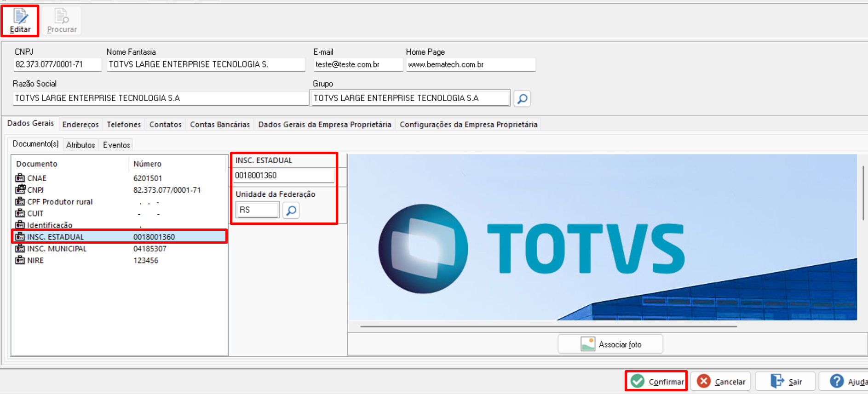Click the Sair button label
Viewport: 868px width, 394px height.
(795, 382)
